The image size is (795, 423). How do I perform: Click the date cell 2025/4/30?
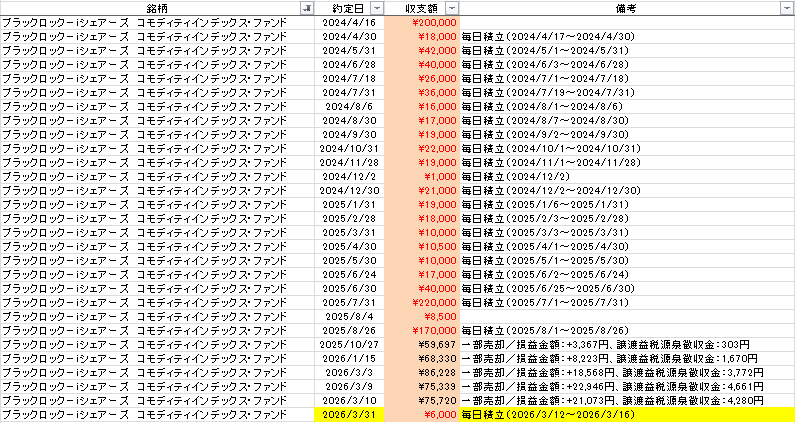(x=349, y=247)
